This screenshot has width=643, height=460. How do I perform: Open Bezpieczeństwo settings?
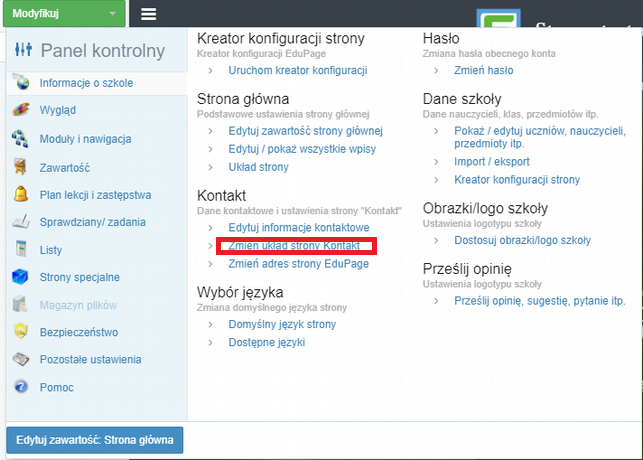point(79,332)
